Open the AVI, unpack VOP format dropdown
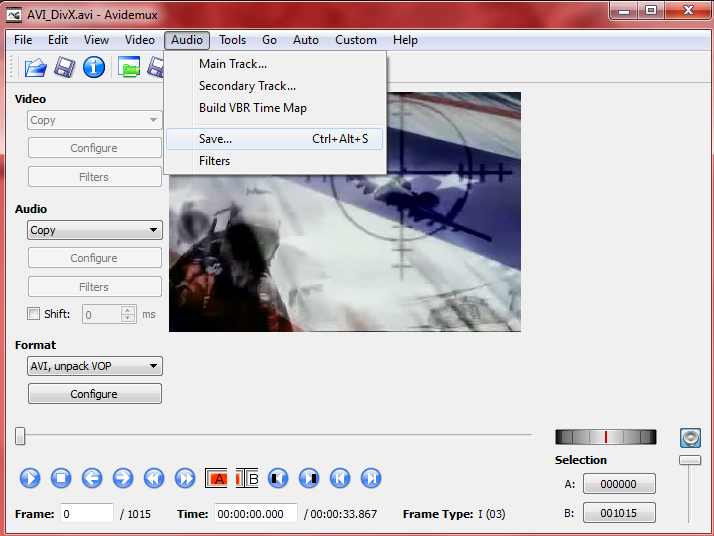 pyautogui.click(x=95, y=366)
